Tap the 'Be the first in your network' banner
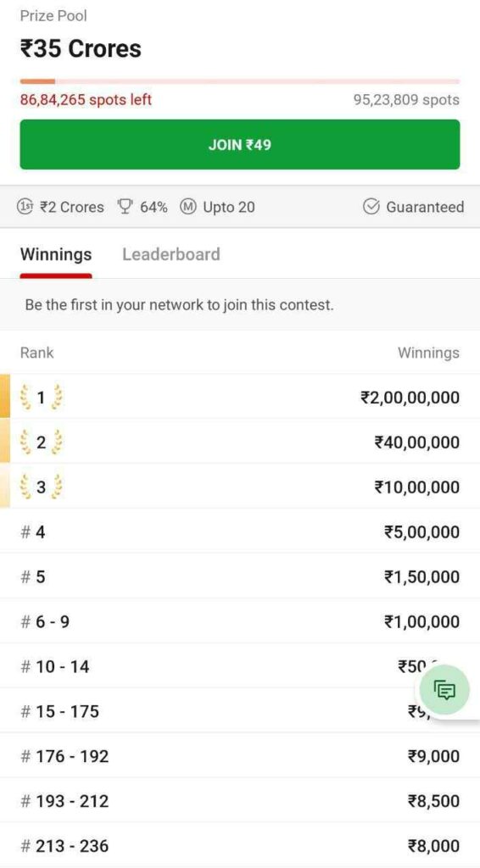The height and width of the screenshot is (868, 480). (240, 305)
